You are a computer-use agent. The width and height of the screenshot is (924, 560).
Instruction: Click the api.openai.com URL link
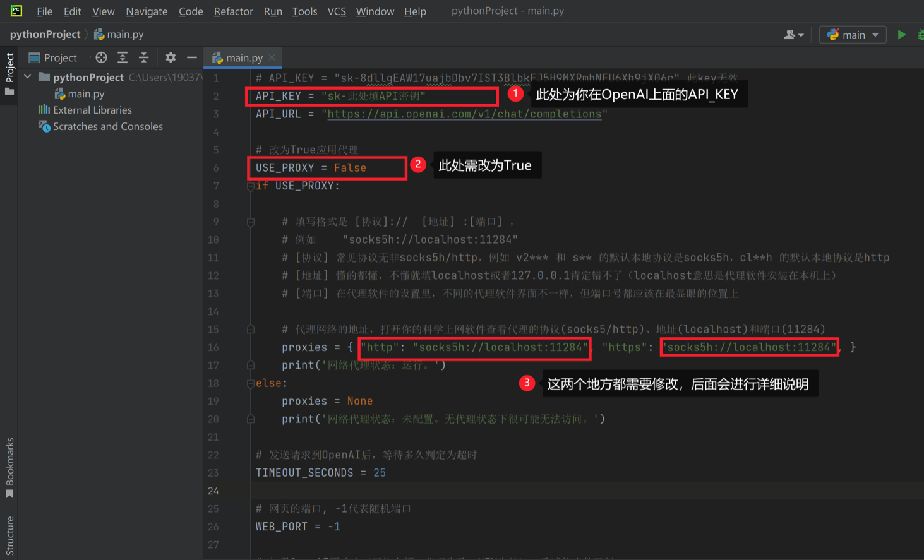464,114
